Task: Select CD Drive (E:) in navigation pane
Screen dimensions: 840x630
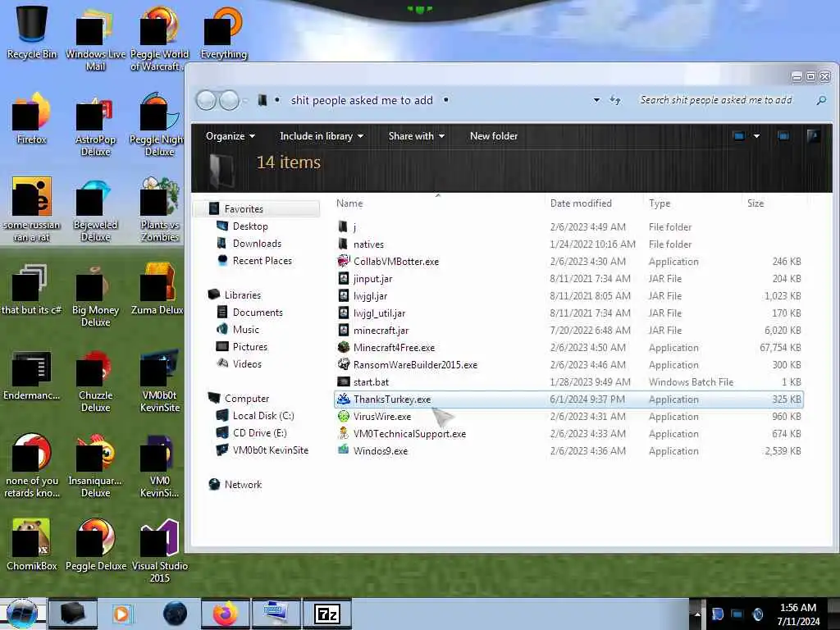Action: [x=259, y=432]
